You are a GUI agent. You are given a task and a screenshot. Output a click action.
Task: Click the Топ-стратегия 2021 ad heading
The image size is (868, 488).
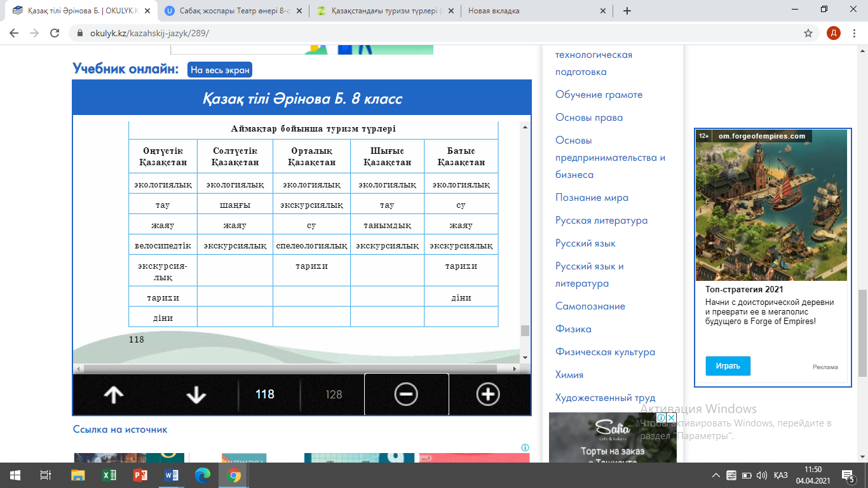[x=744, y=290]
